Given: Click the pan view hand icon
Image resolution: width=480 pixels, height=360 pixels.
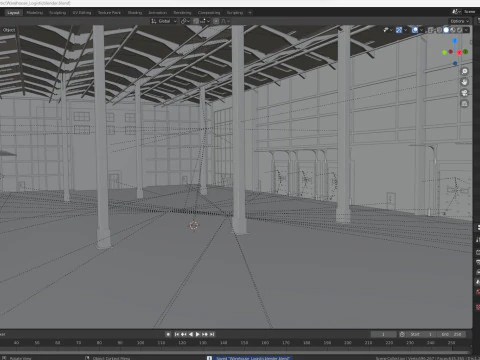Looking at the screenshot, I should pyautogui.click(x=464, y=82).
